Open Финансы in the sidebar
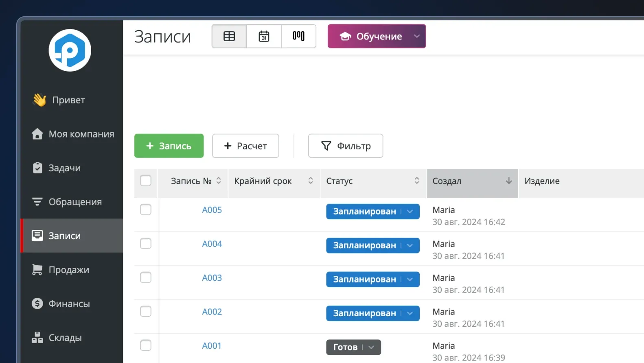 point(72,304)
